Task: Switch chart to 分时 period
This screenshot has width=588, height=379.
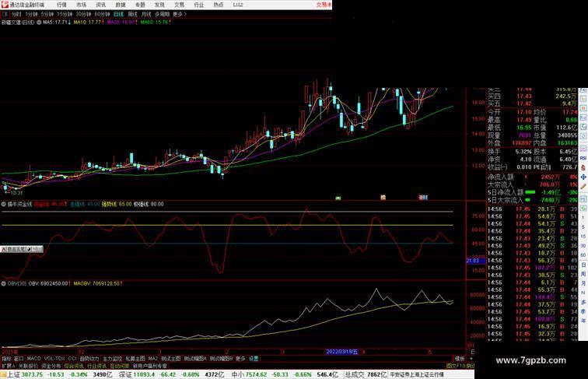Action: (16, 14)
